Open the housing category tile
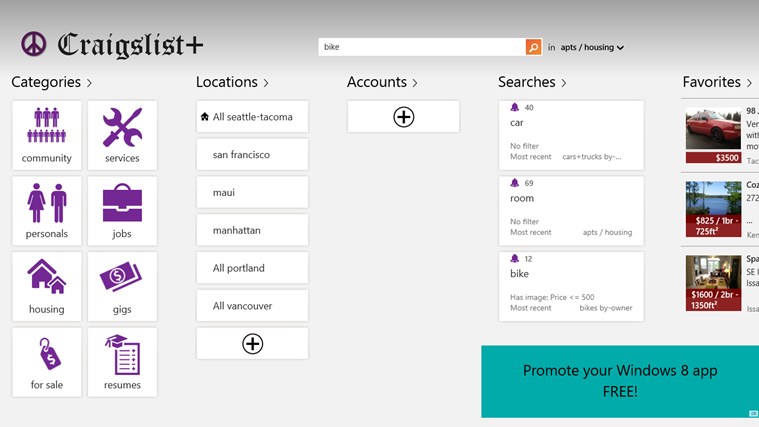This screenshot has width=759, height=427. 46,286
